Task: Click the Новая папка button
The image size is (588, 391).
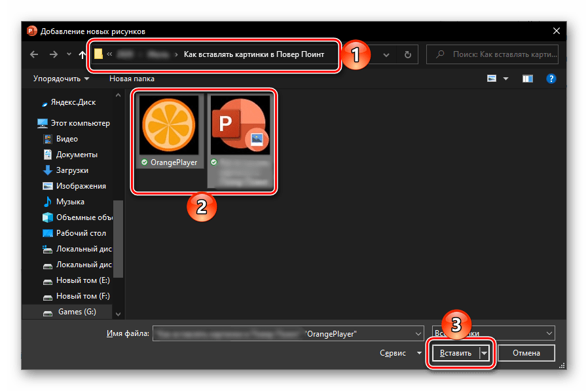Action: [x=132, y=79]
